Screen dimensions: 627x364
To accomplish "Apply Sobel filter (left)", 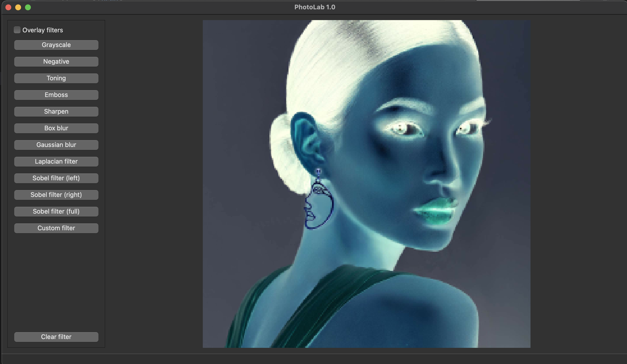I will coord(56,178).
